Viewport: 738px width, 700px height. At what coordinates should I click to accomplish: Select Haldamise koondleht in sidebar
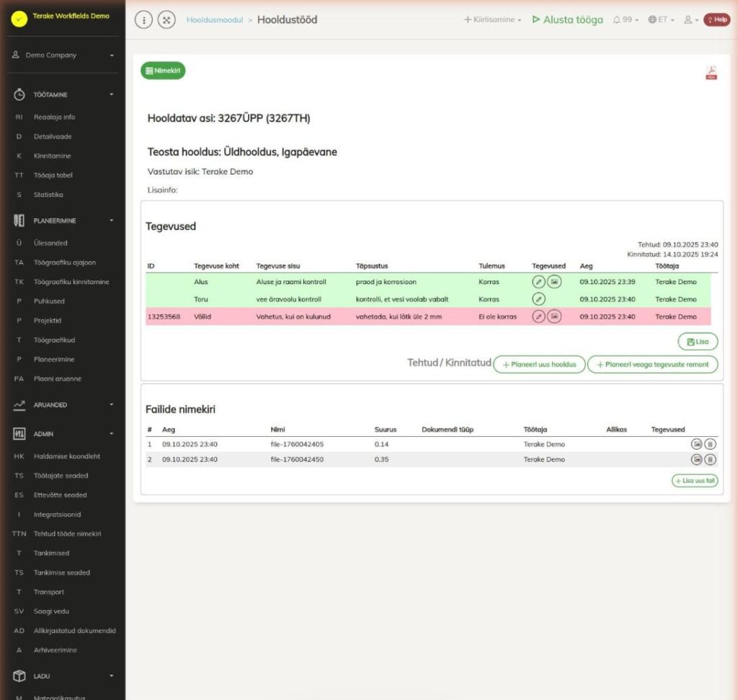67,456
